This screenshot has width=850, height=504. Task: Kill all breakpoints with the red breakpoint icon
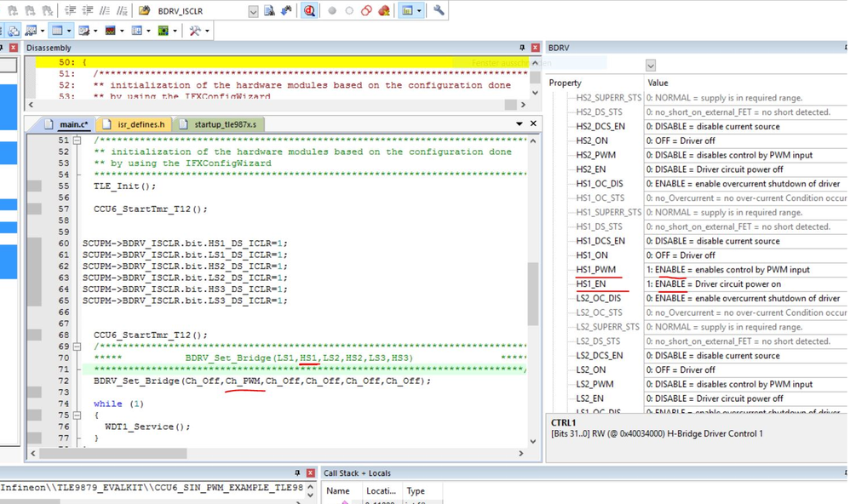383,10
